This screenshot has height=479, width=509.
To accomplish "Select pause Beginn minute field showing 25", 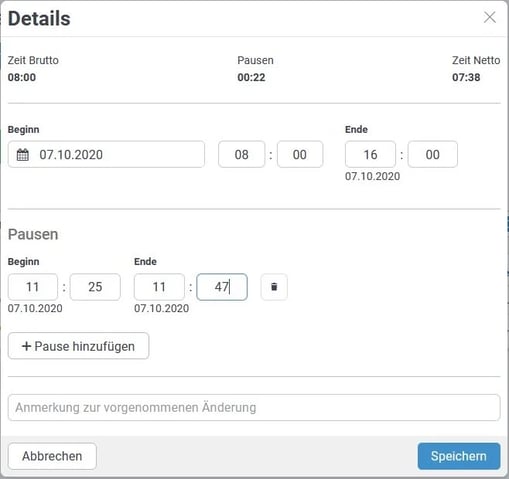I will [x=95, y=287].
